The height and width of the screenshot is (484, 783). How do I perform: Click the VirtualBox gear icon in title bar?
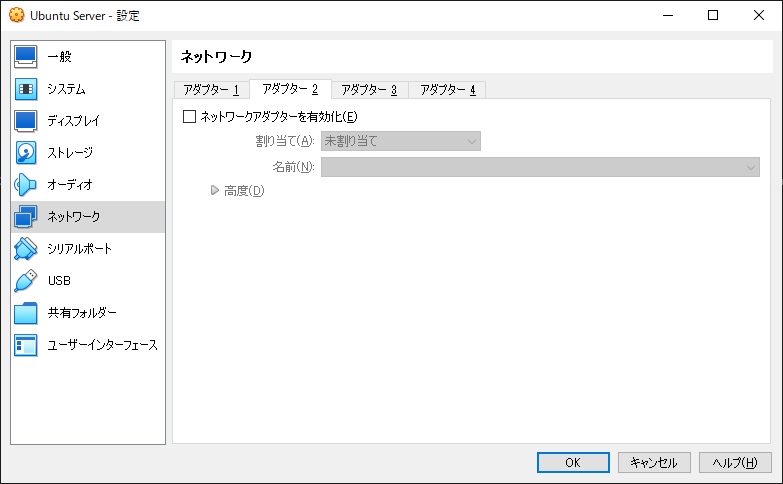(16, 15)
